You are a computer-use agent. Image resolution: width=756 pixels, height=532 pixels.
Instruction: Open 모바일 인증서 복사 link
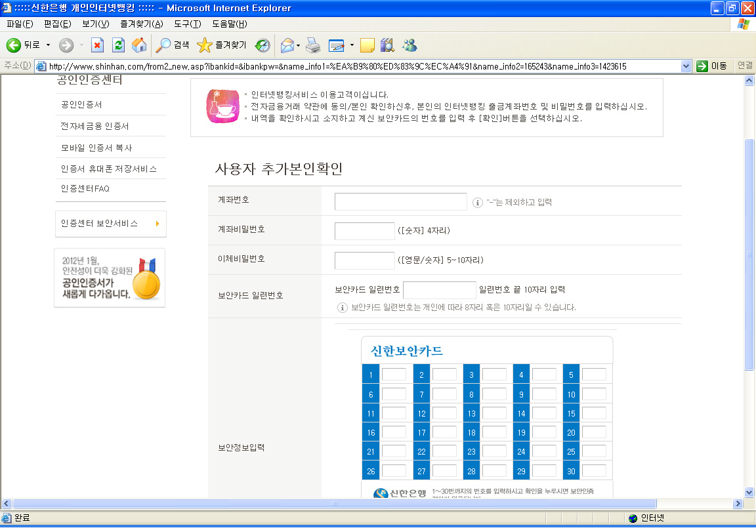96,148
